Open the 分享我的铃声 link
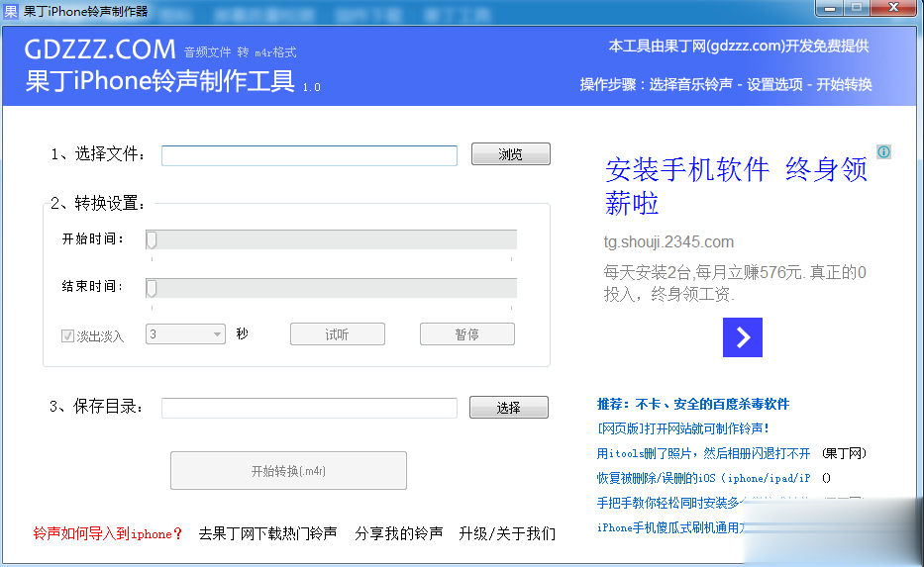This screenshot has height=567, width=924. coord(398,534)
